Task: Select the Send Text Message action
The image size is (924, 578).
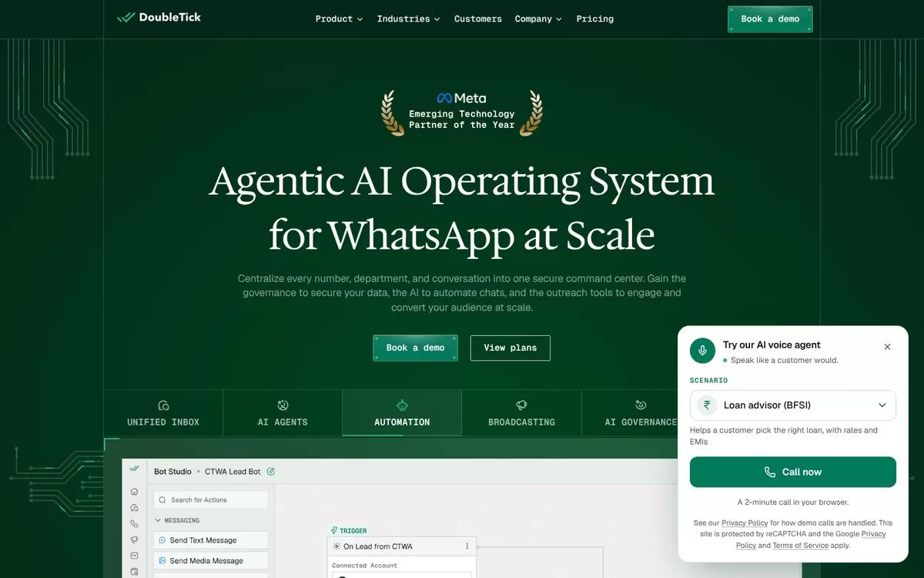Action: (211, 540)
